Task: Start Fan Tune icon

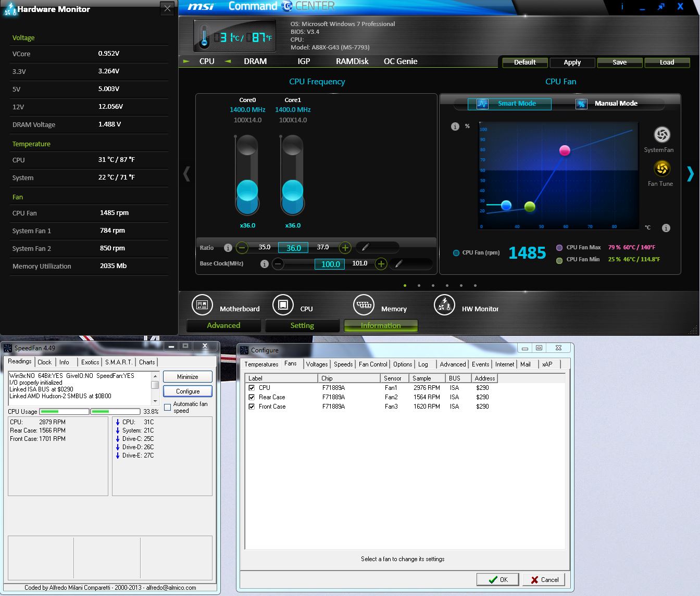Action: (661, 169)
